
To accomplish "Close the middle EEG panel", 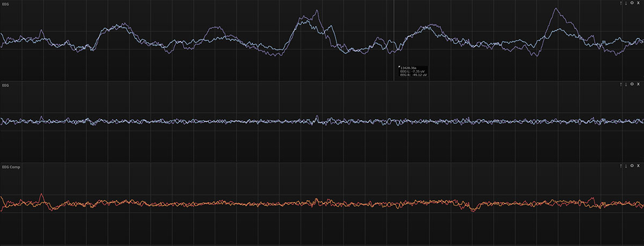I will tap(638, 85).
